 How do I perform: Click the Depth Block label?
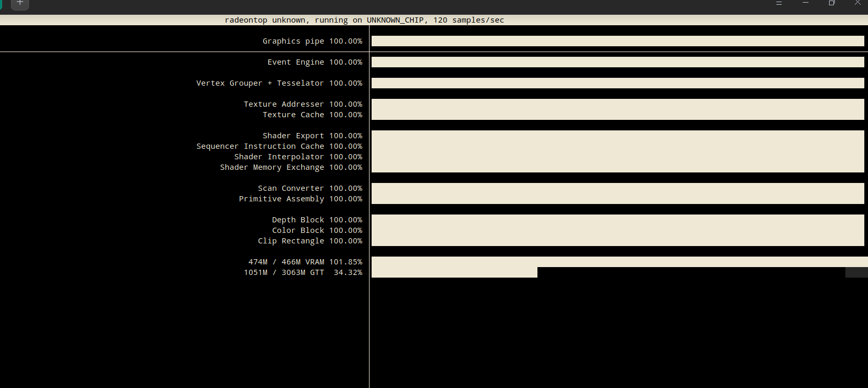298,220
